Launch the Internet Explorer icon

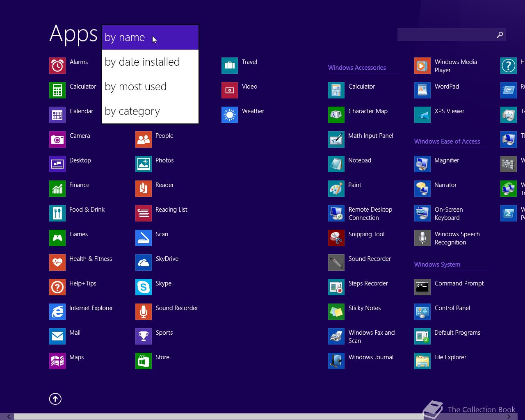tap(57, 312)
